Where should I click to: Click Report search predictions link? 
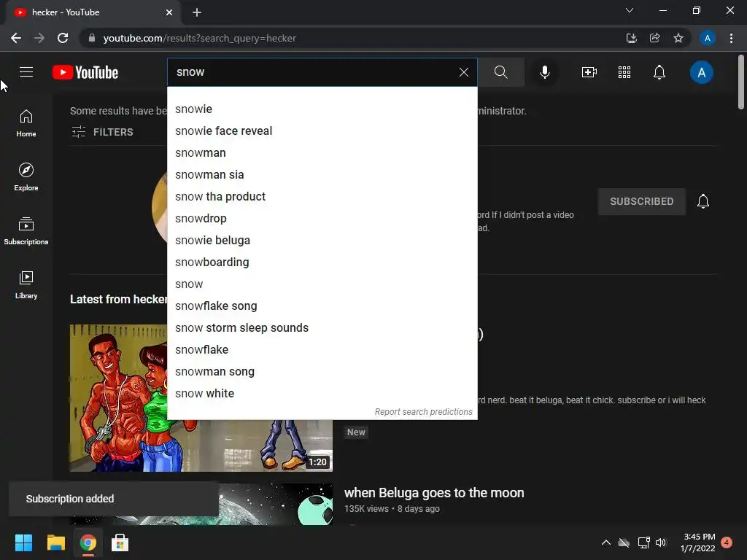point(424,412)
